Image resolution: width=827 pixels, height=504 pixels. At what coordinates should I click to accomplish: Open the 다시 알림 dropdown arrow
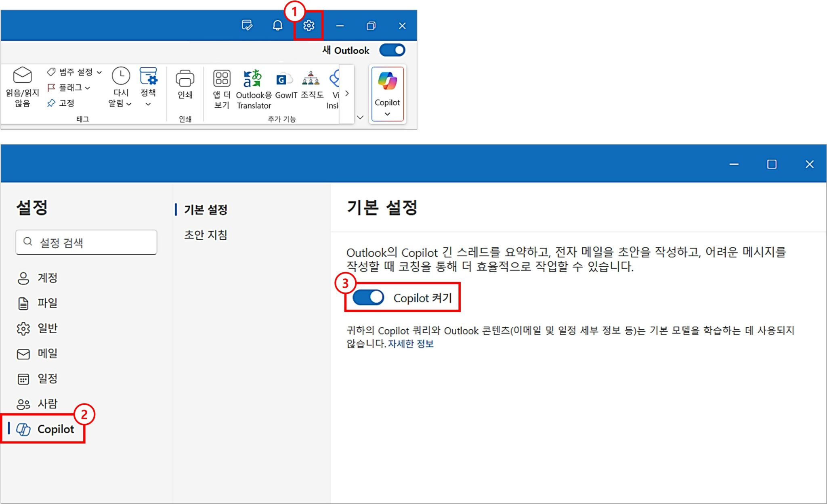129,104
